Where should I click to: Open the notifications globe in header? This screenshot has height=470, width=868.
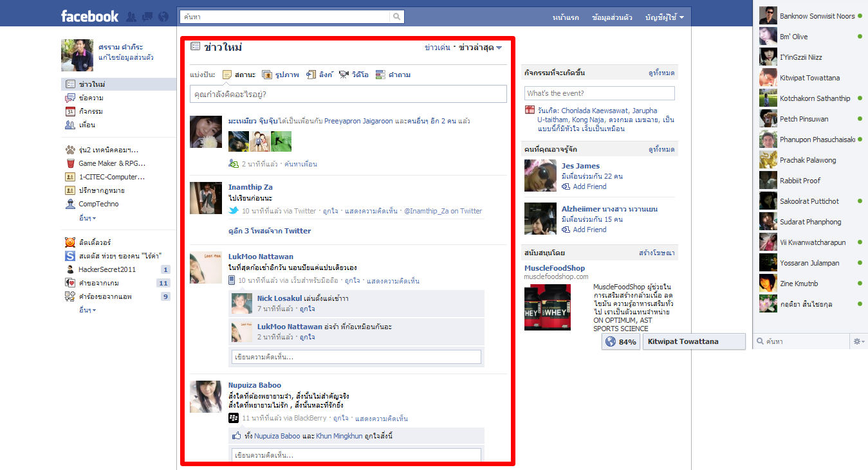tap(163, 17)
